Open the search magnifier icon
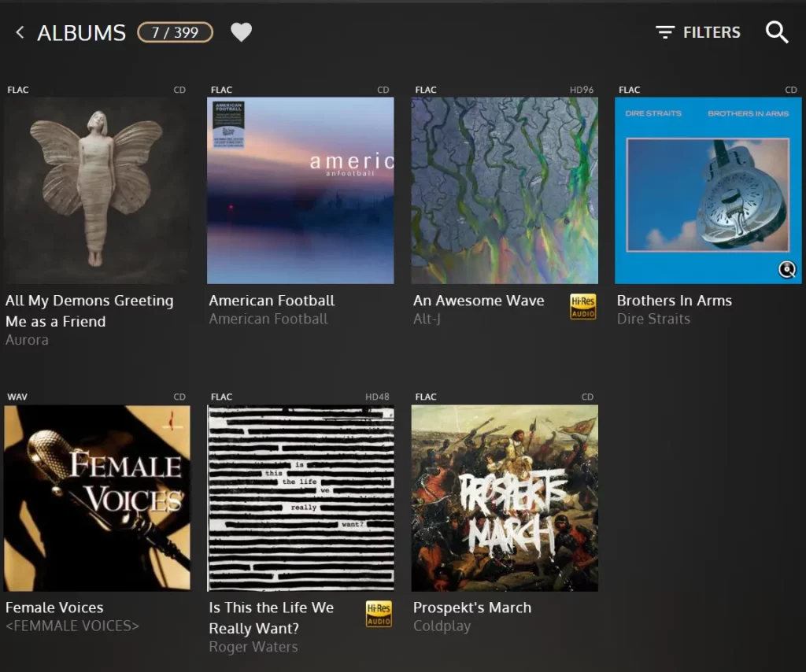 [x=777, y=32]
